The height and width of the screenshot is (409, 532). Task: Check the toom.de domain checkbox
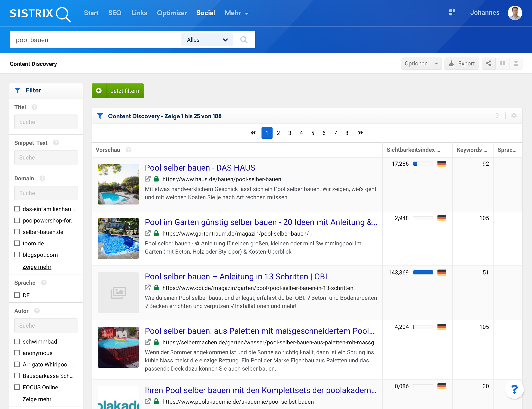coord(17,243)
